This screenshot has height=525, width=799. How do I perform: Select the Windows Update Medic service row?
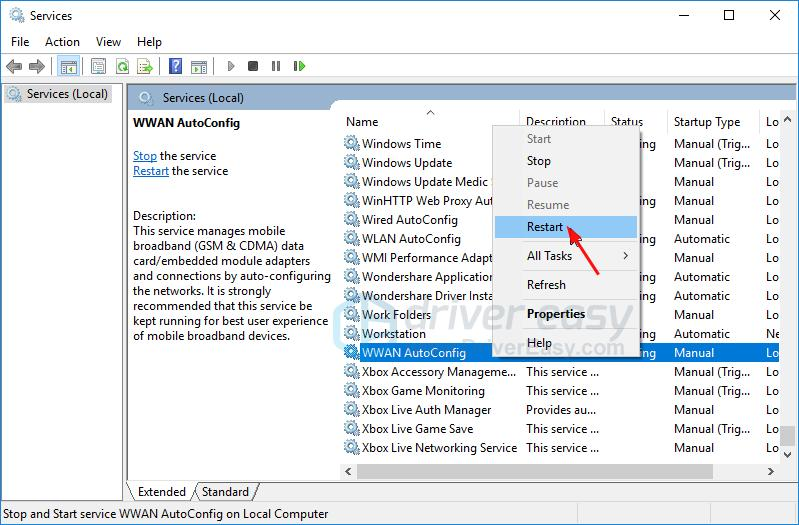coord(425,181)
